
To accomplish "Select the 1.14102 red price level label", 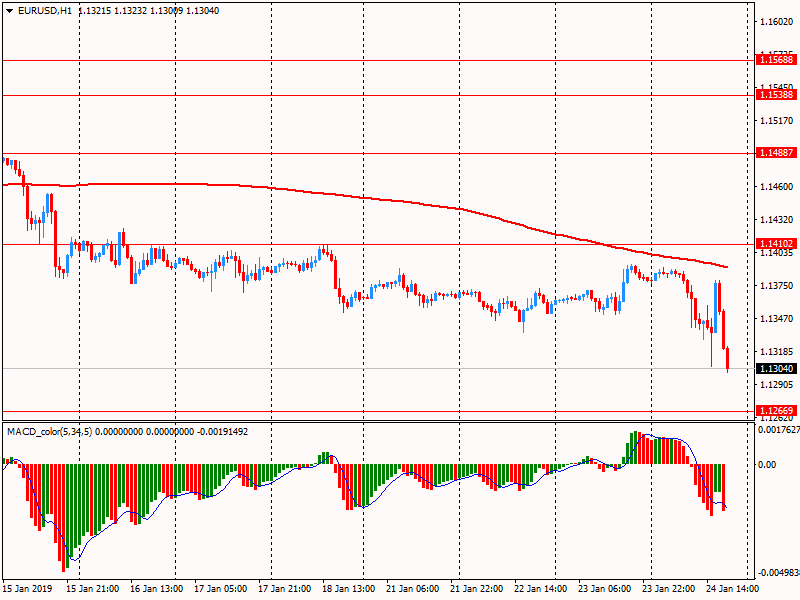I will 776,243.
